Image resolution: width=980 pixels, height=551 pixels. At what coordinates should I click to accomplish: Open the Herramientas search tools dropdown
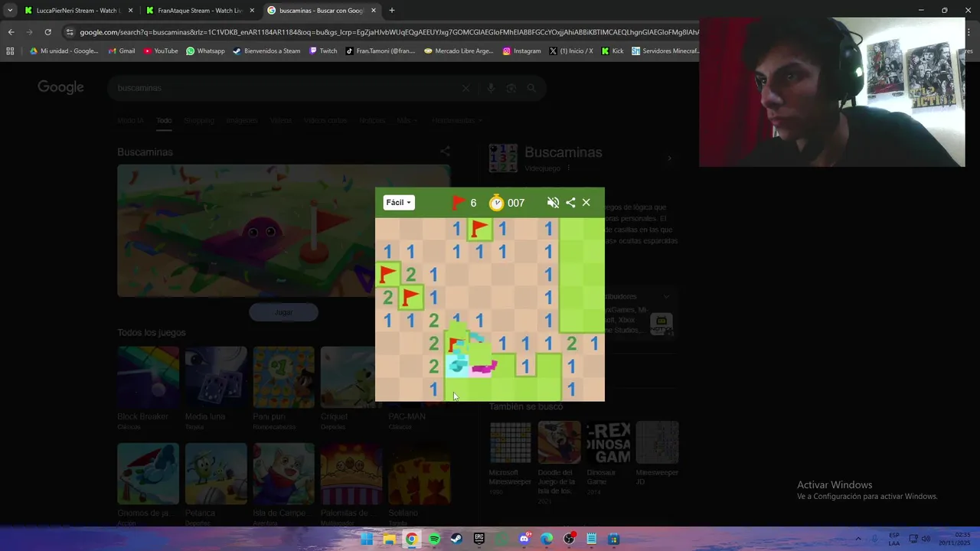[456, 120]
